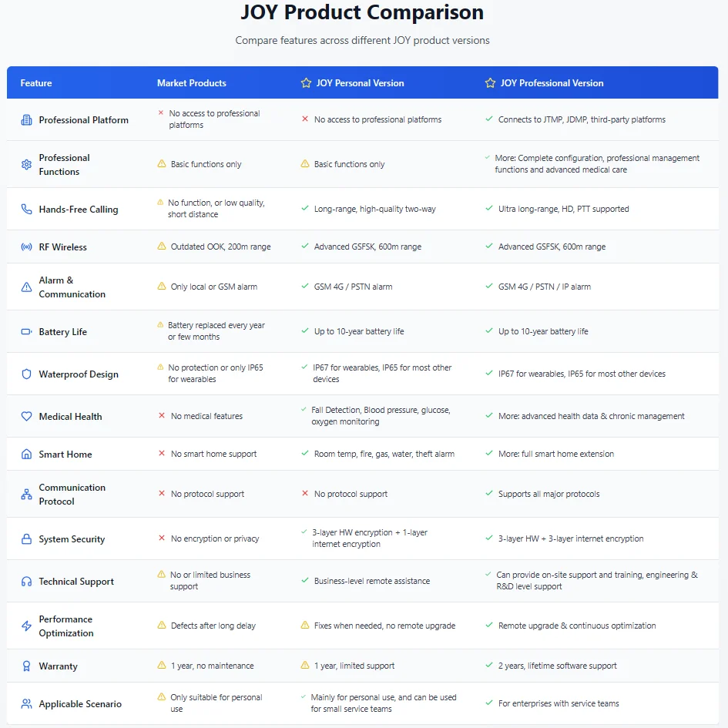Click the star beside JOY Personal Version
Viewport: 728px width, 728px height.
pos(306,83)
